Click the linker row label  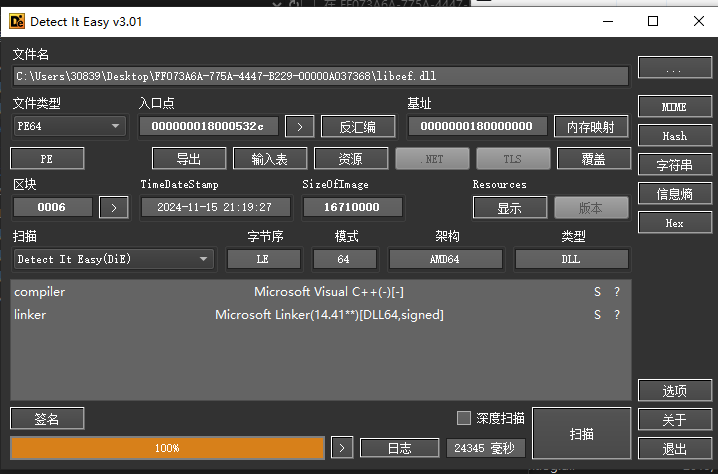[x=30, y=315]
